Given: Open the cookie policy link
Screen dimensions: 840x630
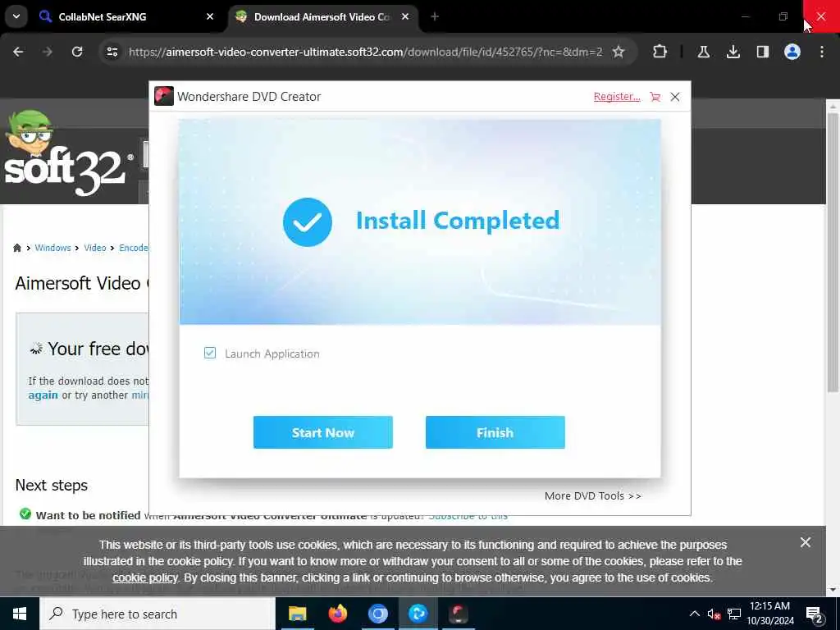Looking at the screenshot, I should pyautogui.click(x=144, y=578).
